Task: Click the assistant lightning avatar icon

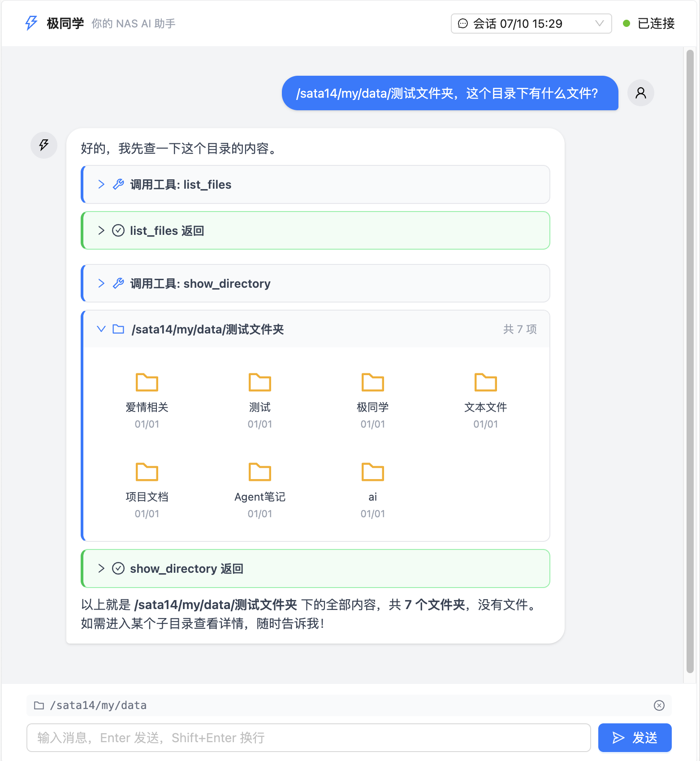Action: pyautogui.click(x=44, y=145)
